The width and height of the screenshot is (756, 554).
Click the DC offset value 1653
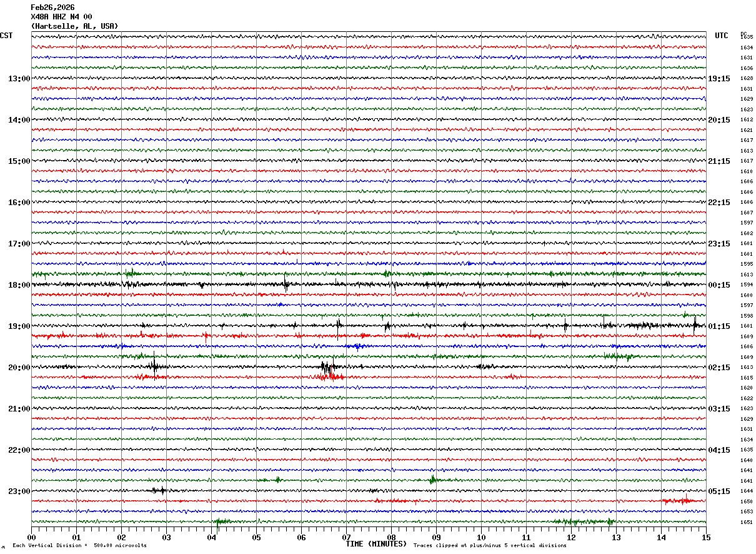pos(746,512)
